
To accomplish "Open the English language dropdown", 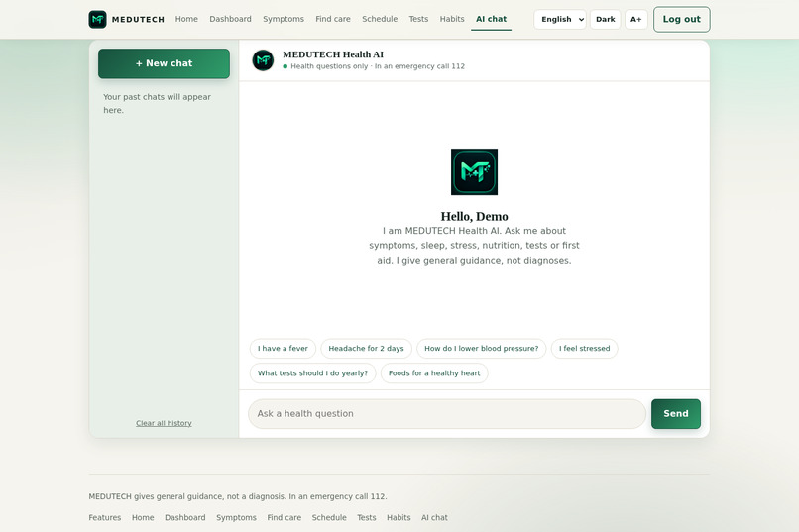I will tap(560, 20).
